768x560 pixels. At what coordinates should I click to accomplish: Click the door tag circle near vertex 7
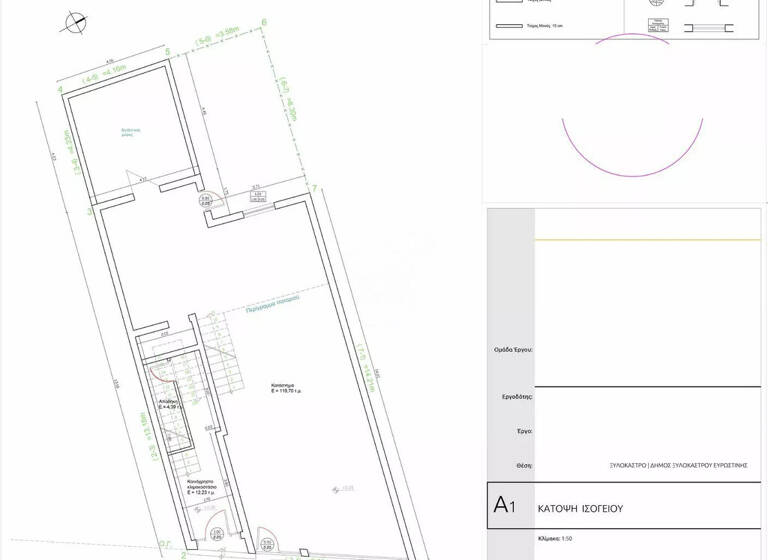205,200
